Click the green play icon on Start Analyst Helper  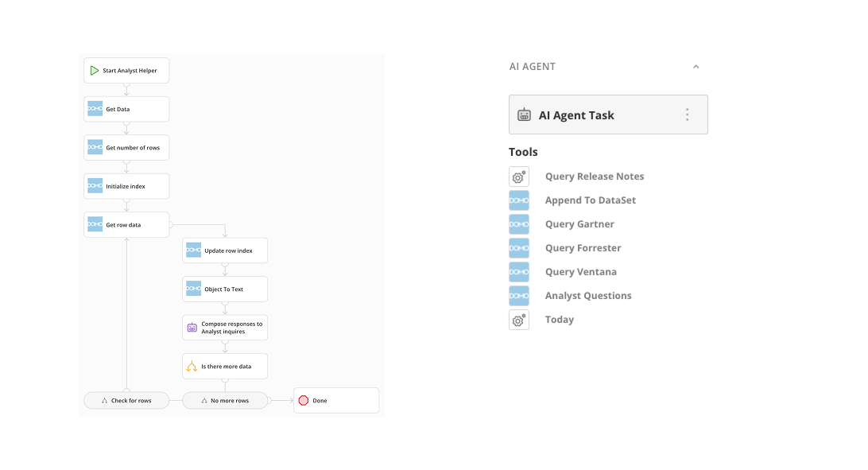pos(95,70)
